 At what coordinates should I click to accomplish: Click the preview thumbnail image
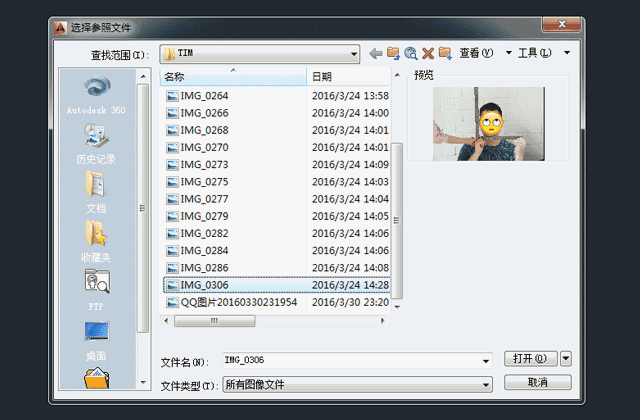(x=489, y=124)
